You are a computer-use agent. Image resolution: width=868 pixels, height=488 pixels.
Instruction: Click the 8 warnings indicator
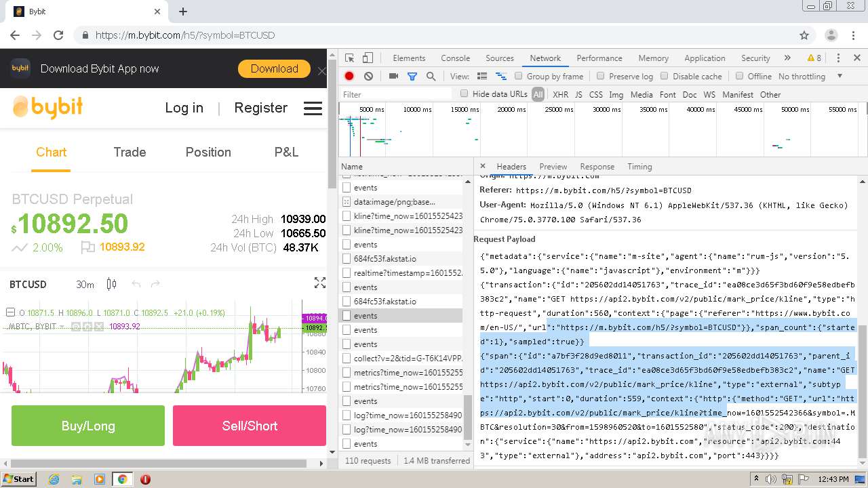tap(814, 58)
